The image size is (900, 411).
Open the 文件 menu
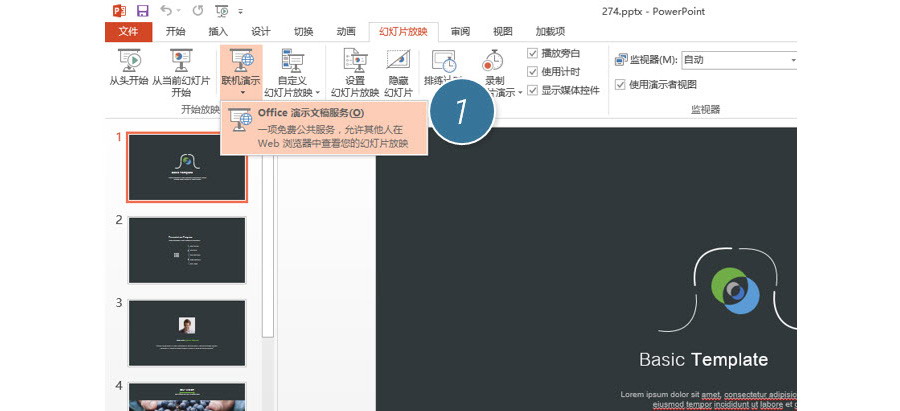point(129,32)
